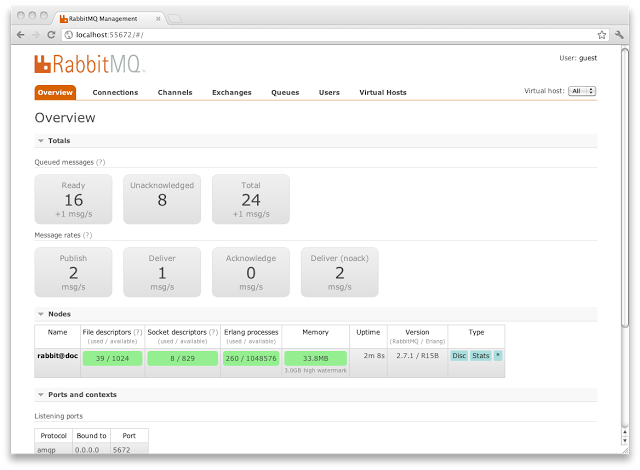Screen dimensions: 640x470
Task: Select the RabbitMQ Management browser tab
Action: 108,18
